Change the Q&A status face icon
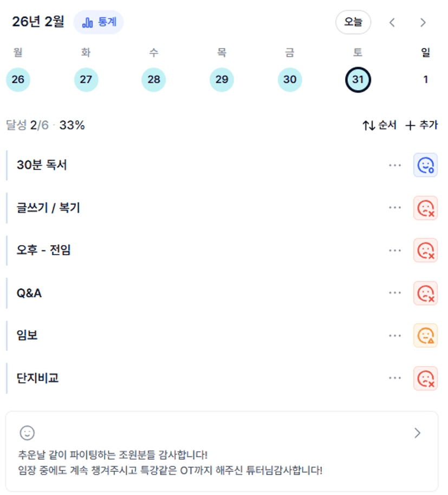 (425, 293)
